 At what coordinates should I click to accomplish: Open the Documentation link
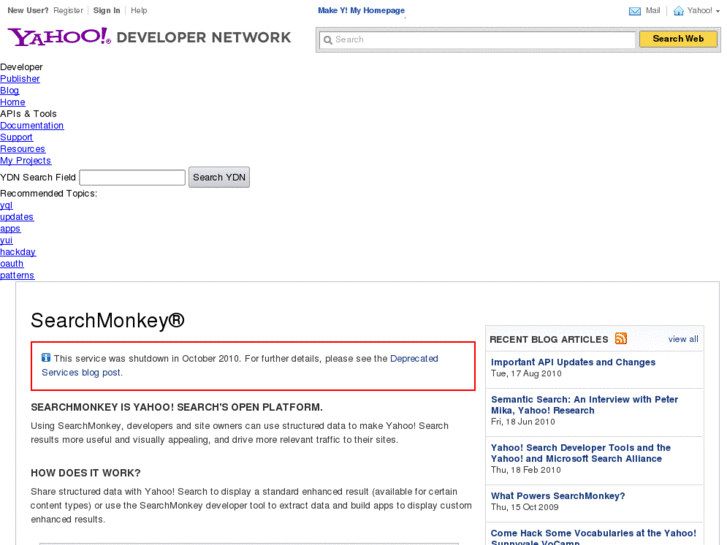(x=32, y=126)
